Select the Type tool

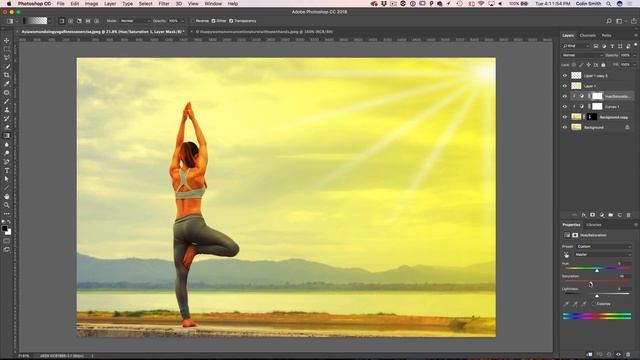[x=7, y=170]
